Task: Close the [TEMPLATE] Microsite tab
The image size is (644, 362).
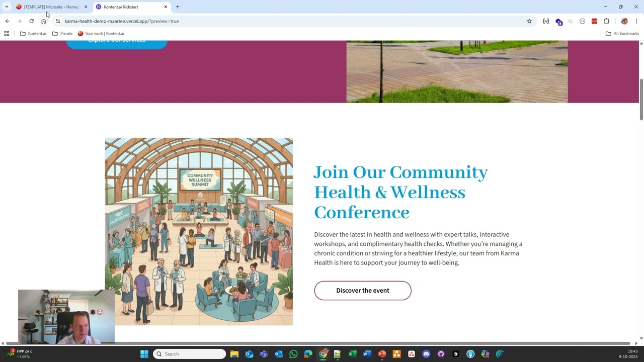Action: coord(86,7)
